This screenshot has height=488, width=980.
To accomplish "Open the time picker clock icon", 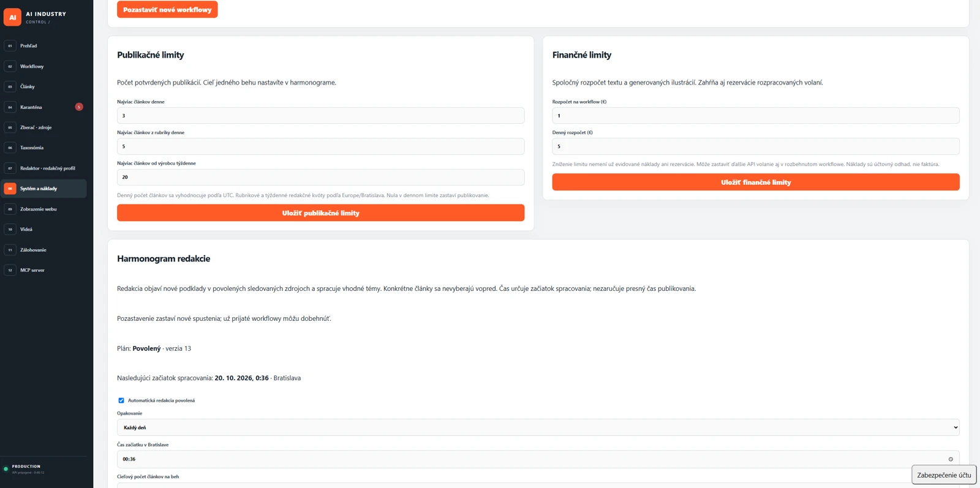I will 951,459.
